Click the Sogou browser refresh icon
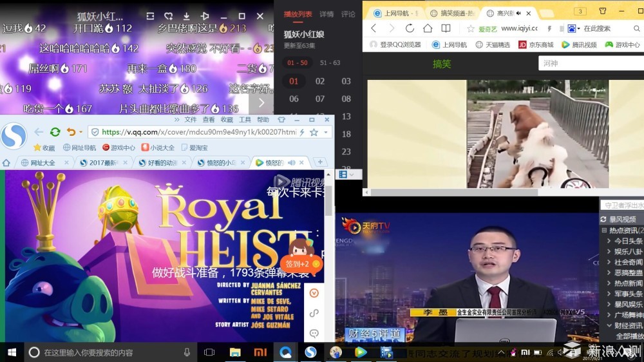The image size is (644, 362). coord(55,132)
